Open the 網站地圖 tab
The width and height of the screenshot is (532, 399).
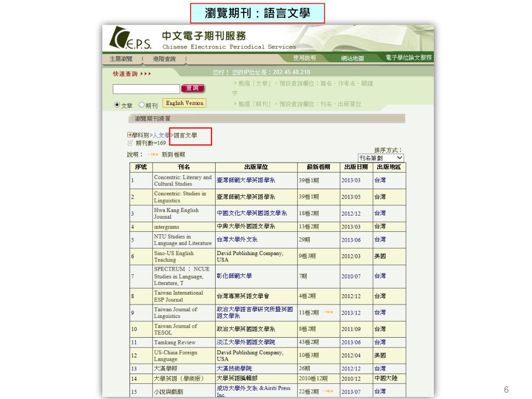pyautogui.click(x=353, y=58)
